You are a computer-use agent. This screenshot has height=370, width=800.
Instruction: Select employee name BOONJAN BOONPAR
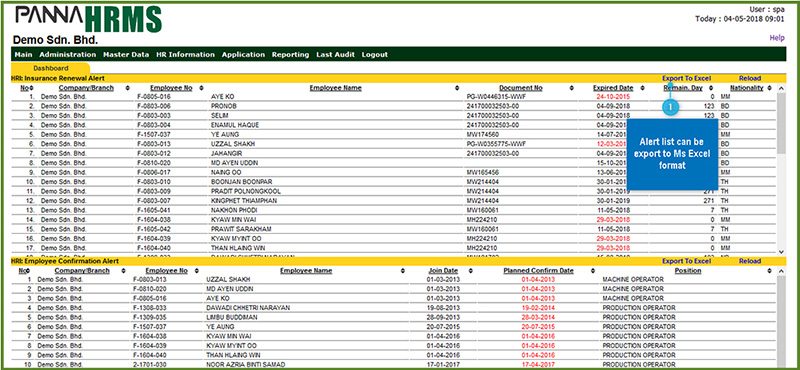coord(241,182)
